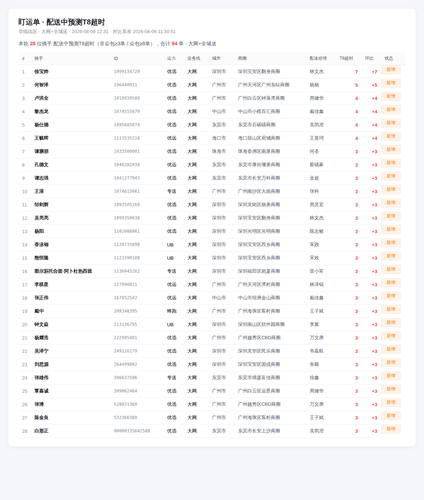
Task: Click 东莞市长安万科商圈 in row 9
Action: coord(259,178)
